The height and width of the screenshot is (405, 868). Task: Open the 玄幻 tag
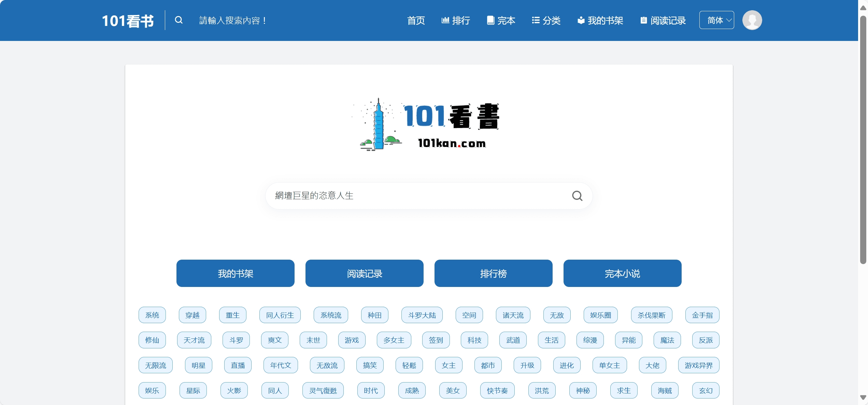(706, 390)
